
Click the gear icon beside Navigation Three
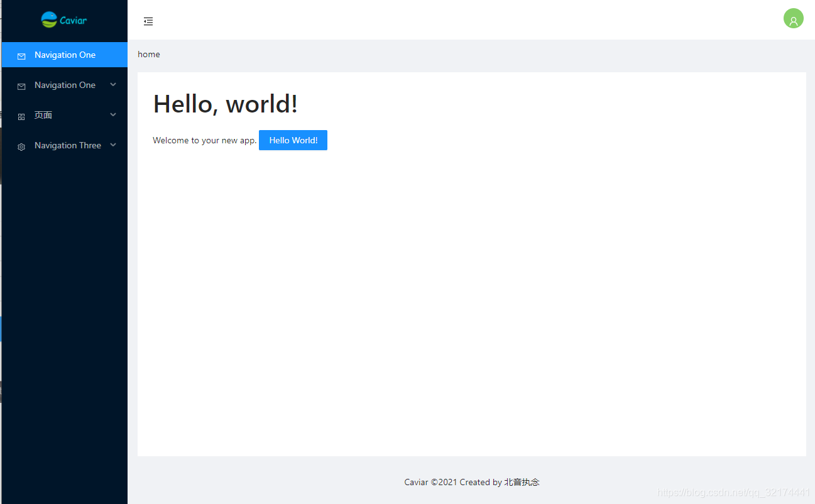(21, 145)
